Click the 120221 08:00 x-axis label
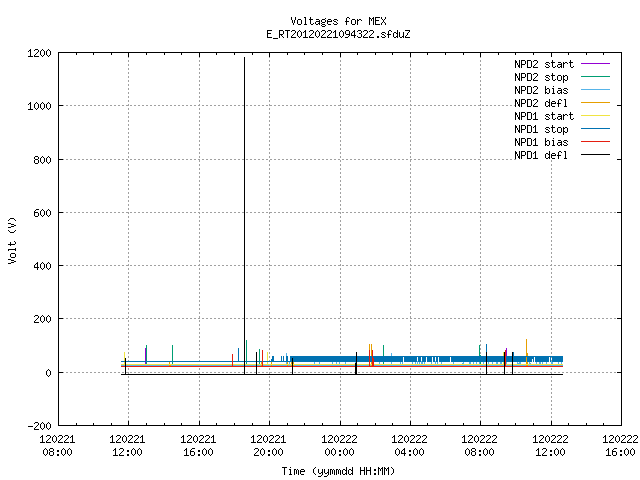The width and height of the screenshot is (640, 480). pos(57,446)
